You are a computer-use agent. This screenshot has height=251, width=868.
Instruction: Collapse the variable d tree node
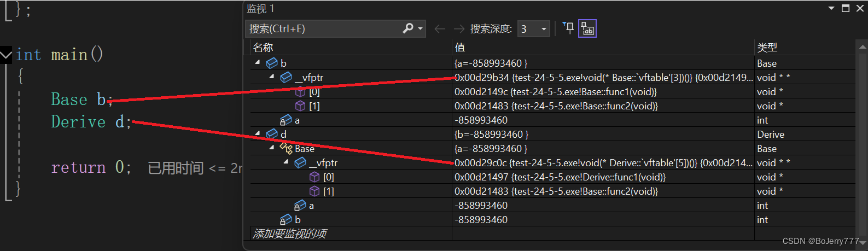click(x=258, y=133)
